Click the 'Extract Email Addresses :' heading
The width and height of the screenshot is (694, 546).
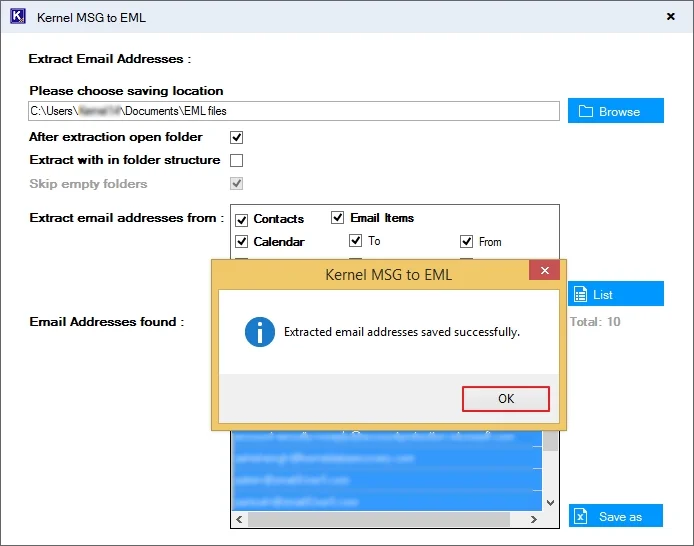110,59
